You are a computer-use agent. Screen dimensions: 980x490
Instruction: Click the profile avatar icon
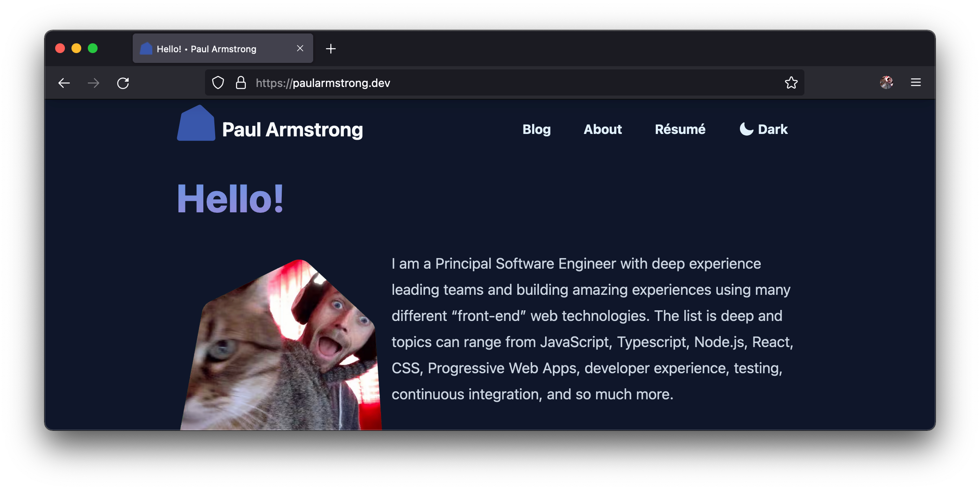[x=887, y=82]
